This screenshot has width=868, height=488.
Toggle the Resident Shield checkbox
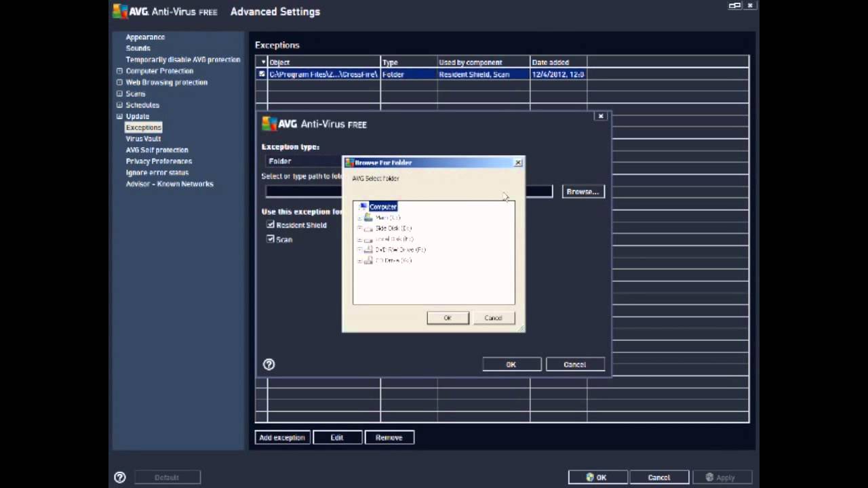(x=271, y=225)
